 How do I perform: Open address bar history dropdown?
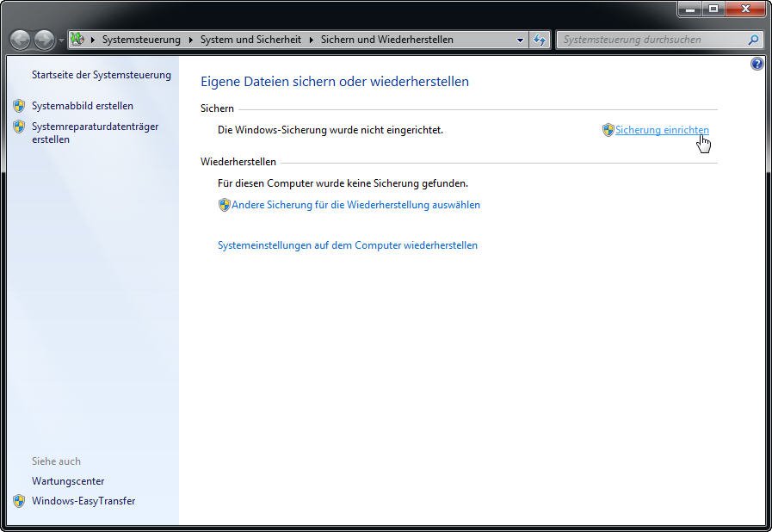click(520, 40)
